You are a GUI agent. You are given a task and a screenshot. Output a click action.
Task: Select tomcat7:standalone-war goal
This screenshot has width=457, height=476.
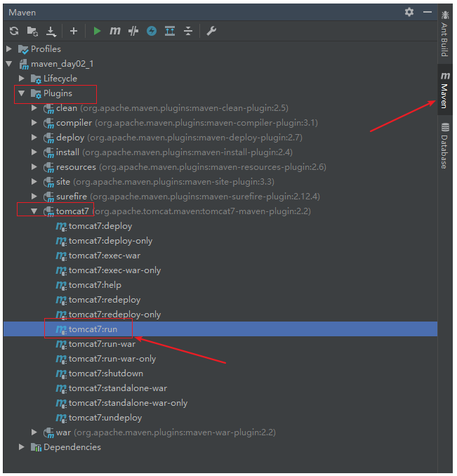tap(118, 388)
